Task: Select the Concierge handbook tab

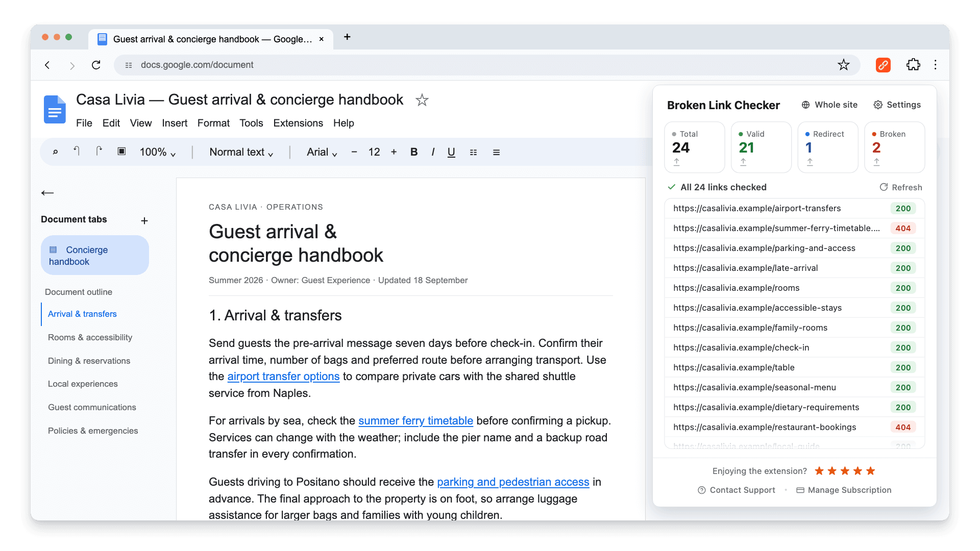Action: (95, 255)
